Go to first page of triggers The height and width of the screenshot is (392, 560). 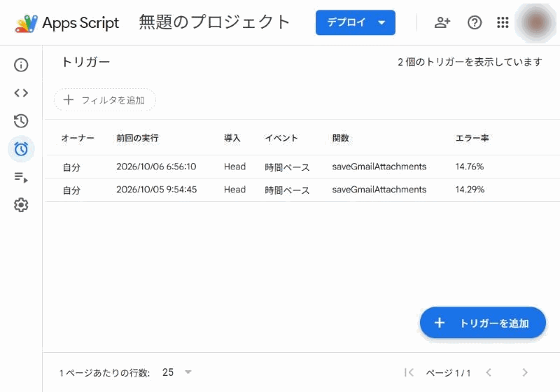pyautogui.click(x=409, y=372)
